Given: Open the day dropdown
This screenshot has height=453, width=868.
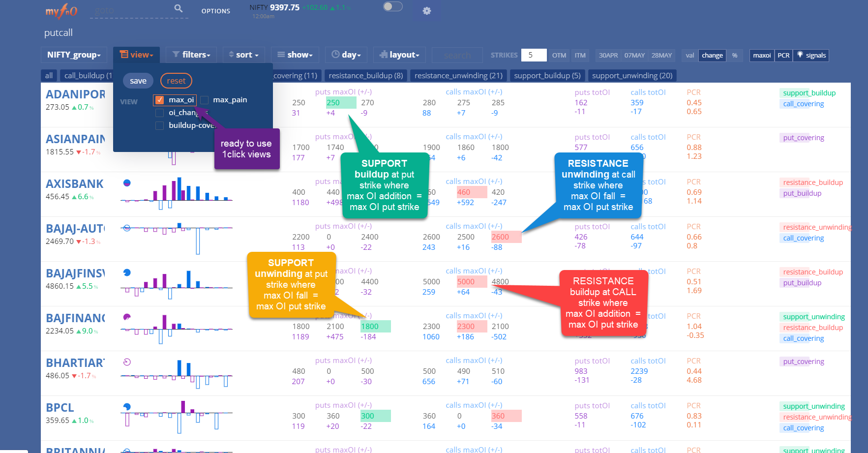Looking at the screenshot, I should click(x=346, y=55).
